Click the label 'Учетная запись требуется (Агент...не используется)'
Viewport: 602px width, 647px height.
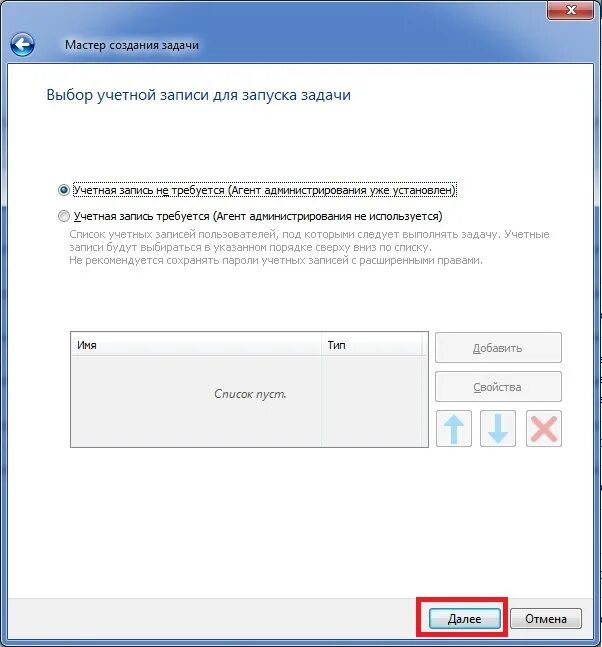pos(258,216)
